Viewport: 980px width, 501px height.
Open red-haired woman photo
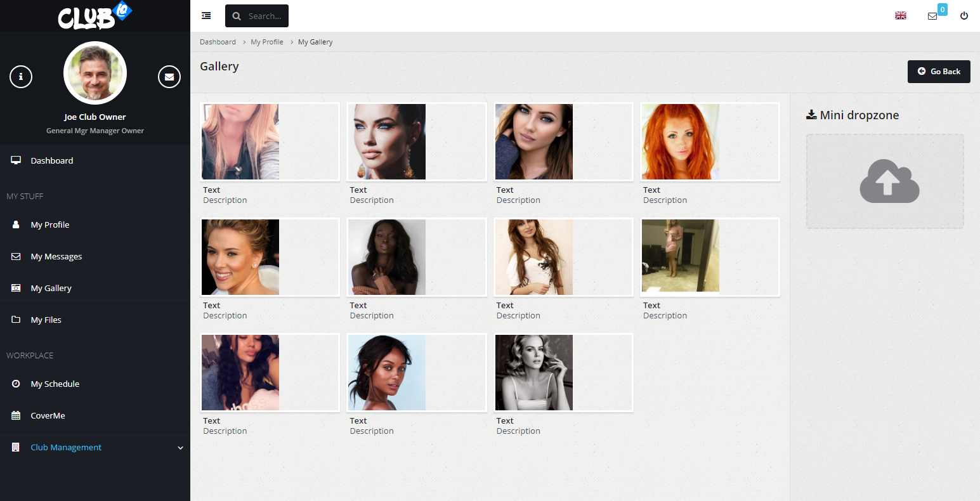point(681,142)
